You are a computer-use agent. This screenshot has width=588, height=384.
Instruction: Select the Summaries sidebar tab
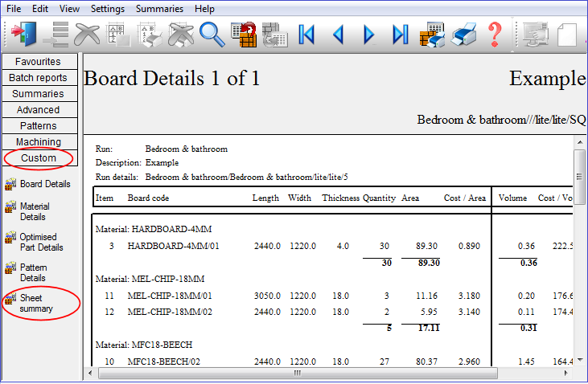(39, 94)
